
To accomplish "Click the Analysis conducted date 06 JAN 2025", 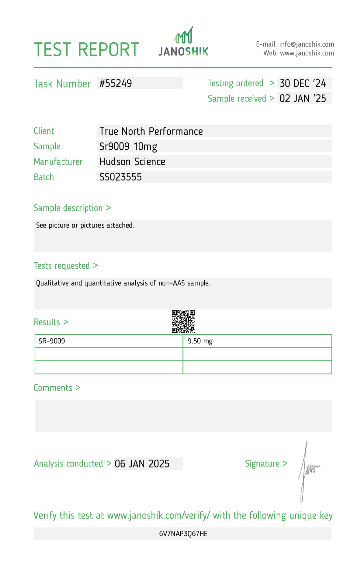I will pos(148,464).
